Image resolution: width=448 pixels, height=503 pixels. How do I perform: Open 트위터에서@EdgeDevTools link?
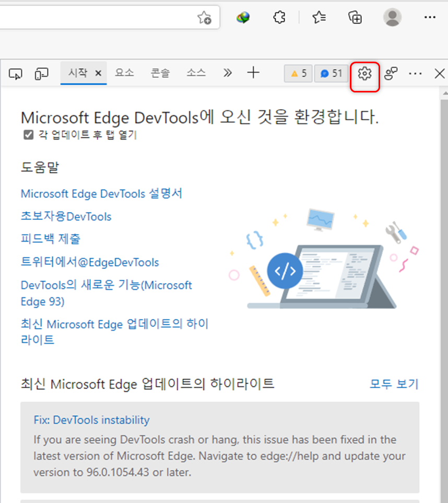90,262
